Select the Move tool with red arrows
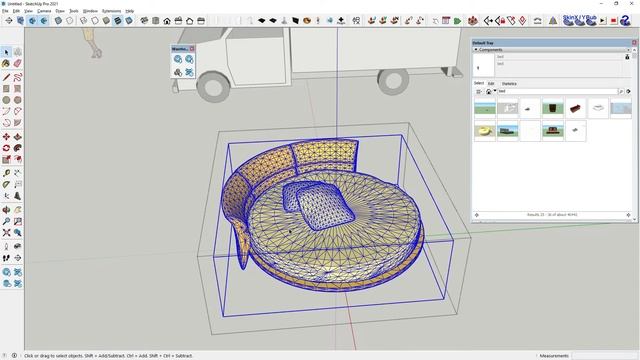The image size is (640, 360). (x=6, y=137)
